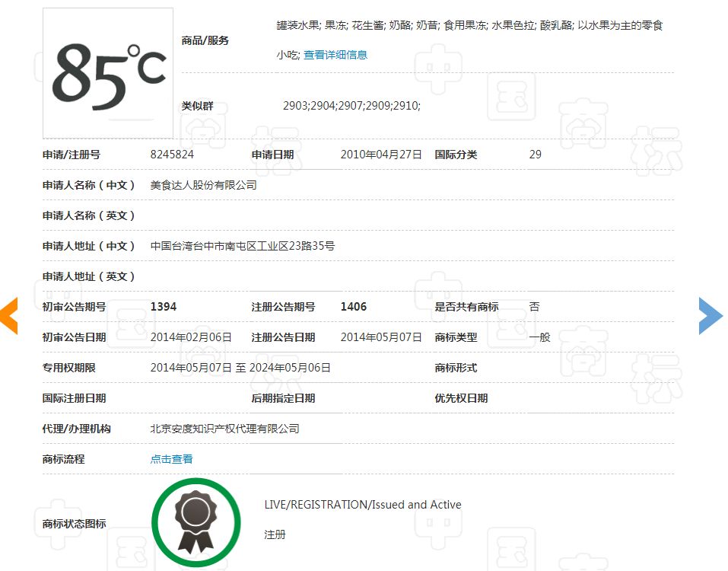Click the 商标流程 label

[64, 459]
